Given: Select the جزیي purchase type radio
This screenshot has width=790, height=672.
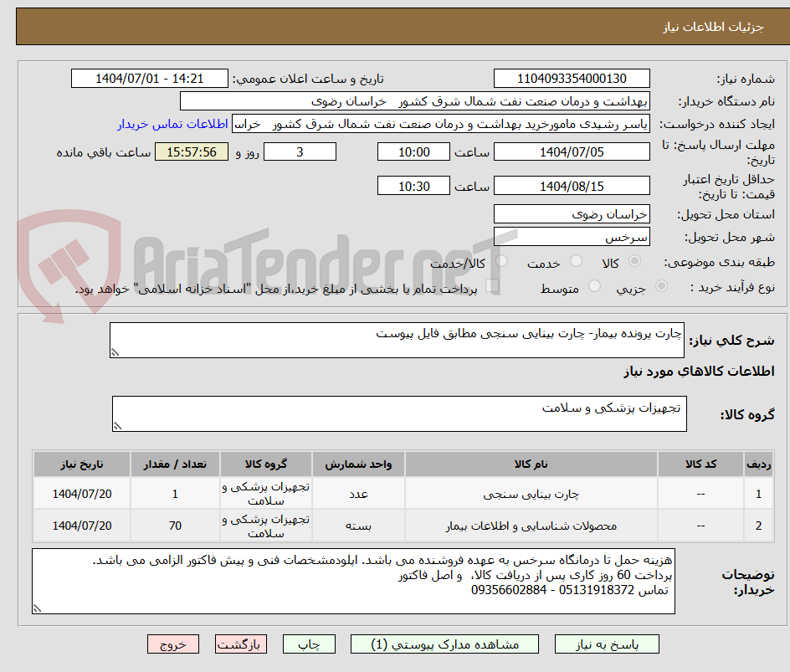Looking at the screenshot, I should (660, 286).
